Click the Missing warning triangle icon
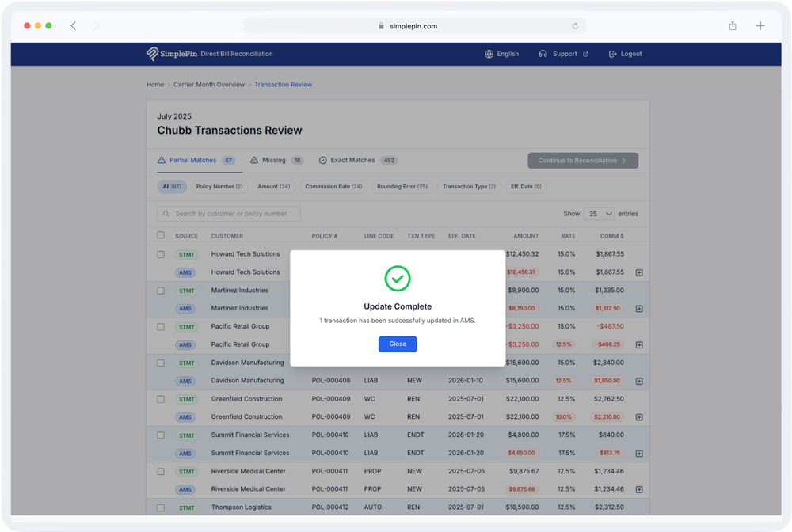792x532 pixels. (x=254, y=160)
